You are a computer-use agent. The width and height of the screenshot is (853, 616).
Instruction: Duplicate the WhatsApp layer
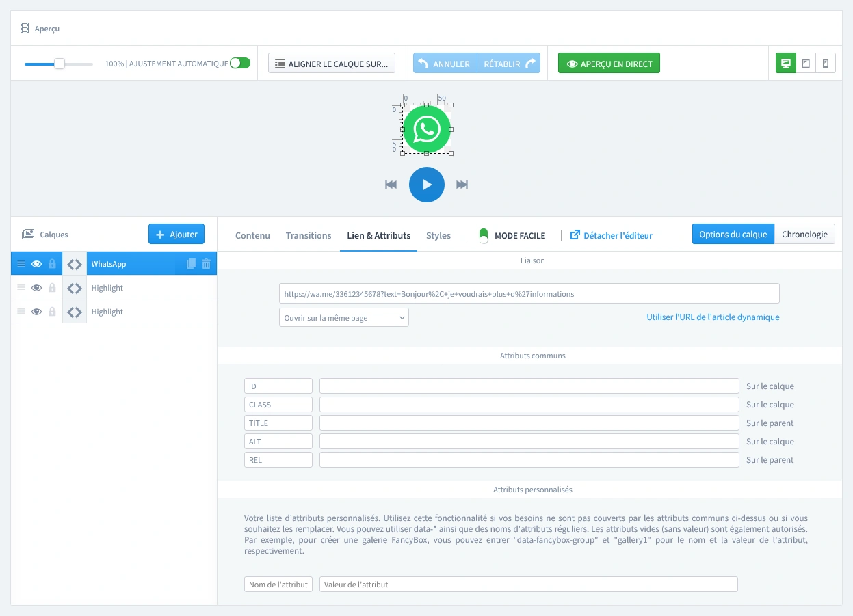tap(191, 263)
